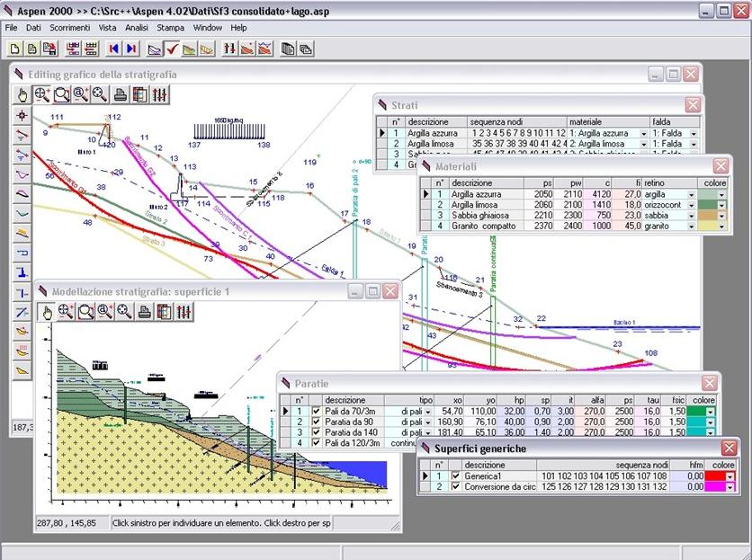Open the Scorrimenti menu

pyautogui.click(x=70, y=28)
